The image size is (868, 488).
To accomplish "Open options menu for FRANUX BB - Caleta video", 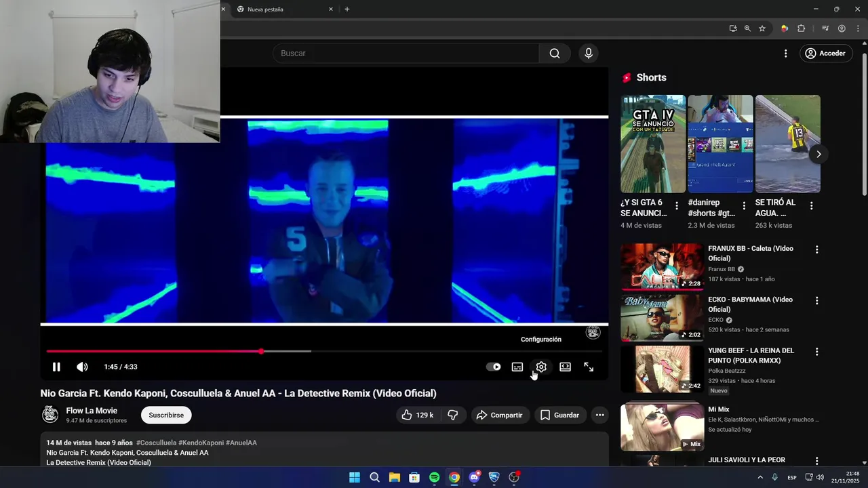I will [x=816, y=249].
